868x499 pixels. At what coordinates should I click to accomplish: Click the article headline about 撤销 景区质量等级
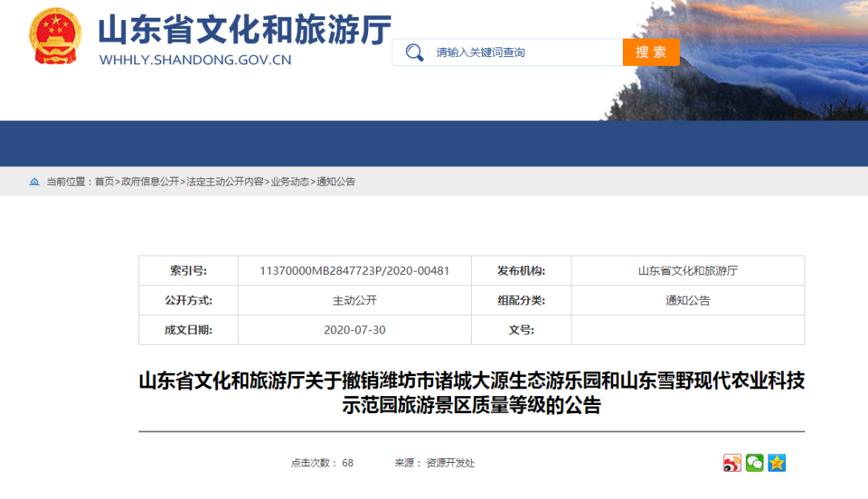point(471,392)
